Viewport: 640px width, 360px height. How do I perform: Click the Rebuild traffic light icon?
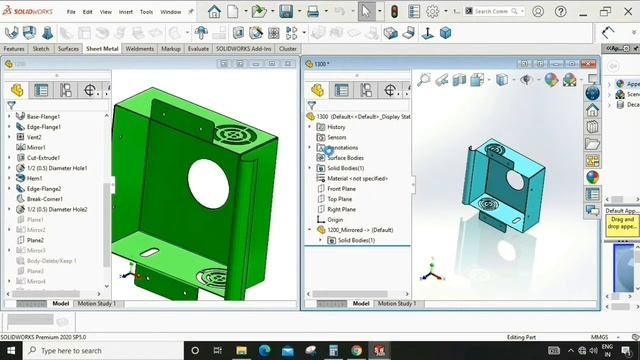point(394,11)
